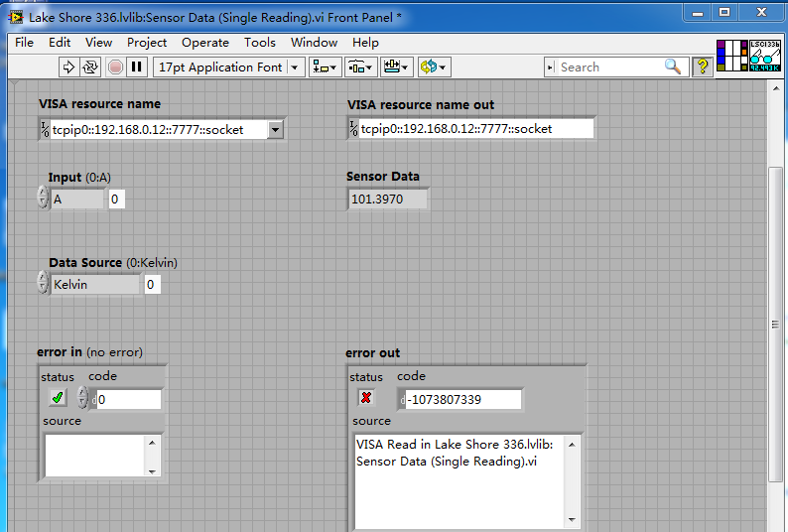This screenshot has height=532, width=788.
Task: Click Input numeric value box 0
Action: pos(116,199)
